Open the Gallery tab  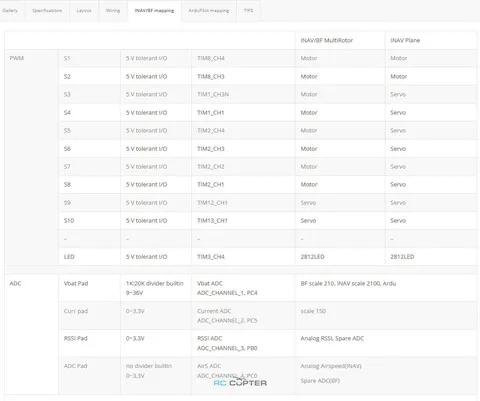point(10,11)
